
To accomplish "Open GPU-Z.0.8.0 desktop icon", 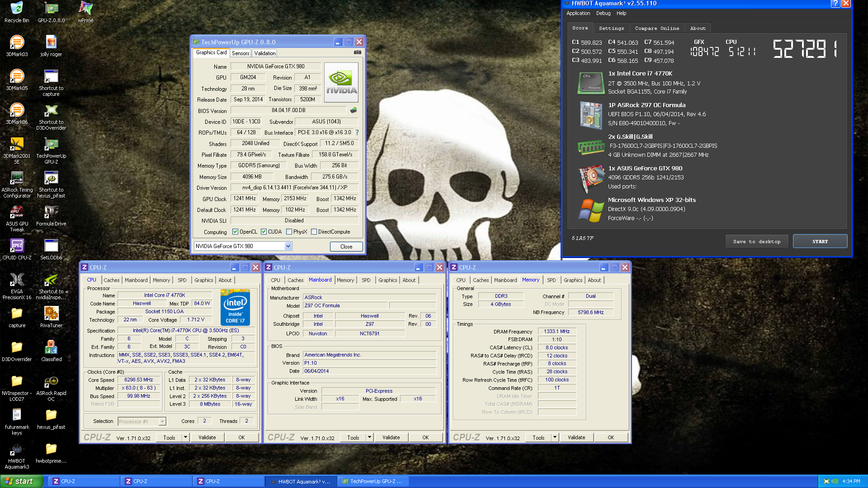I will point(51,12).
